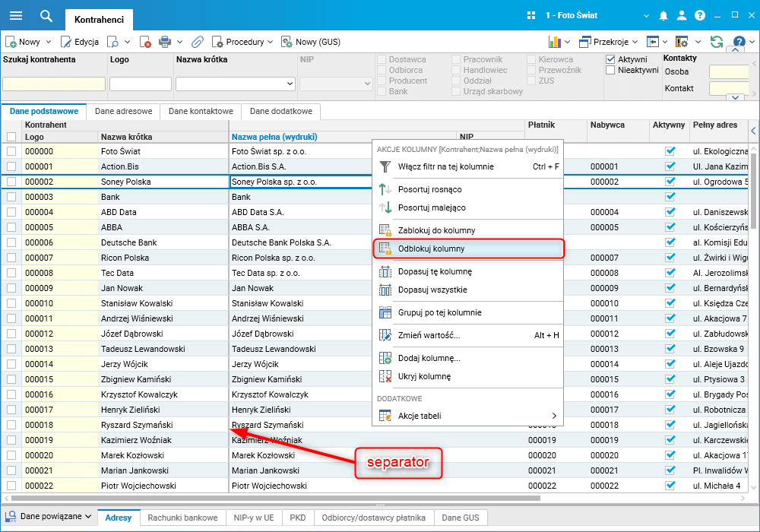Click Nowy (GUS) button

click(311, 42)
